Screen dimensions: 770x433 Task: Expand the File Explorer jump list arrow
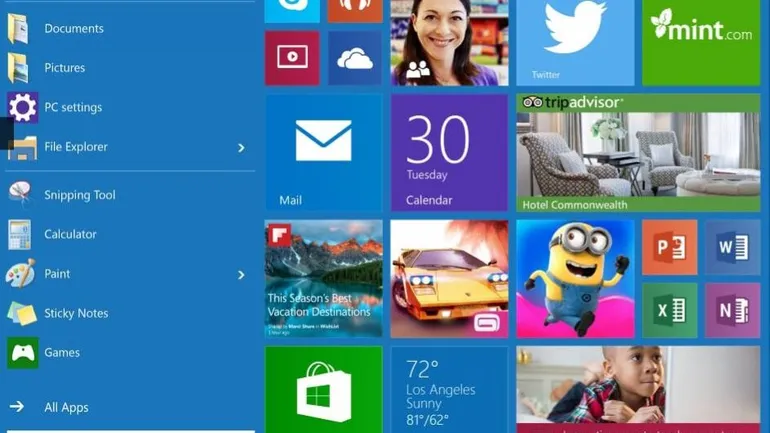[241, 147]
